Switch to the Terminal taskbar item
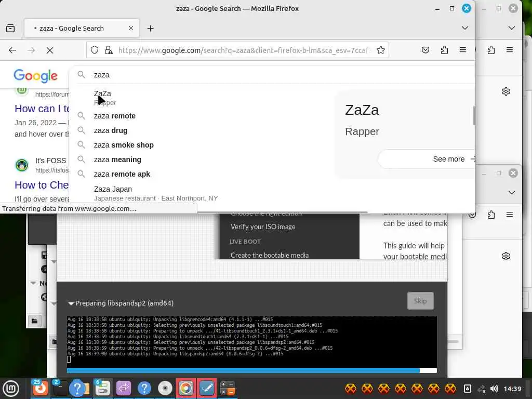 click(x=60, y=389)
